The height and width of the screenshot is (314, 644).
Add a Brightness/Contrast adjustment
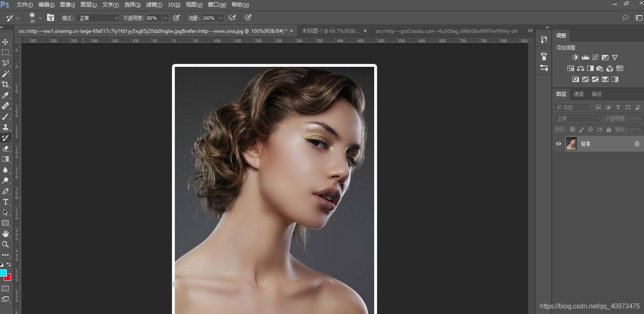pyautogui.click(x=576, y=57)
